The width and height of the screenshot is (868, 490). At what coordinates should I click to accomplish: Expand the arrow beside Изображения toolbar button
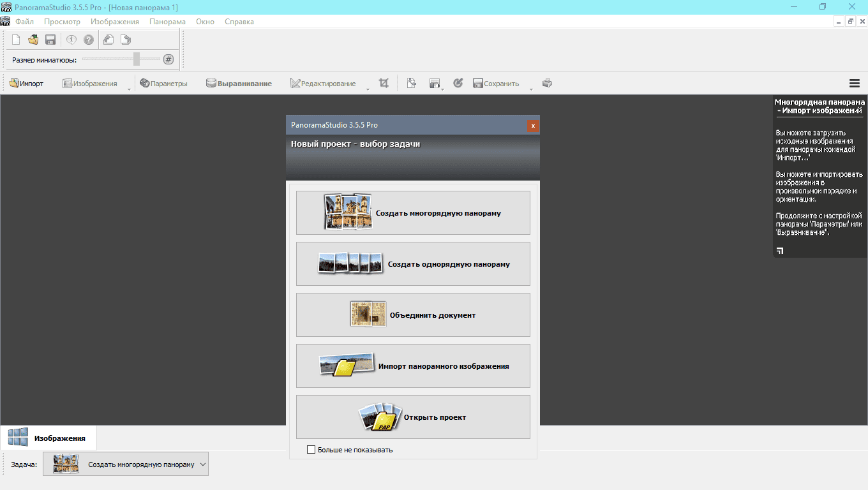click(129, 89)
